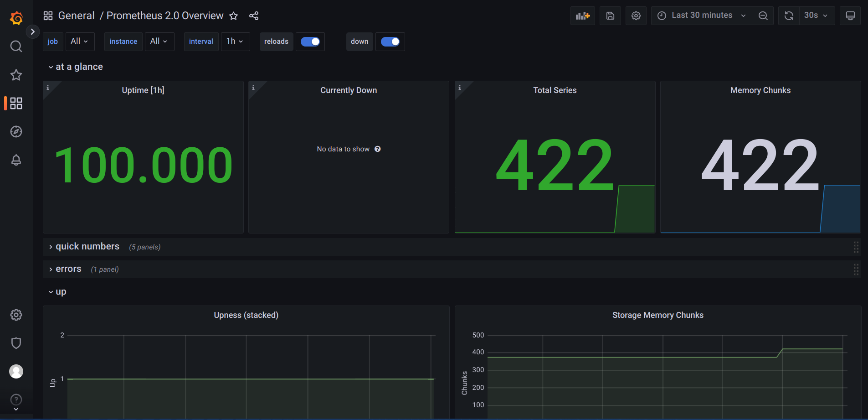Zoom out the time range
868x420 pixels.
pyautogui.click(x=763, y=16)
